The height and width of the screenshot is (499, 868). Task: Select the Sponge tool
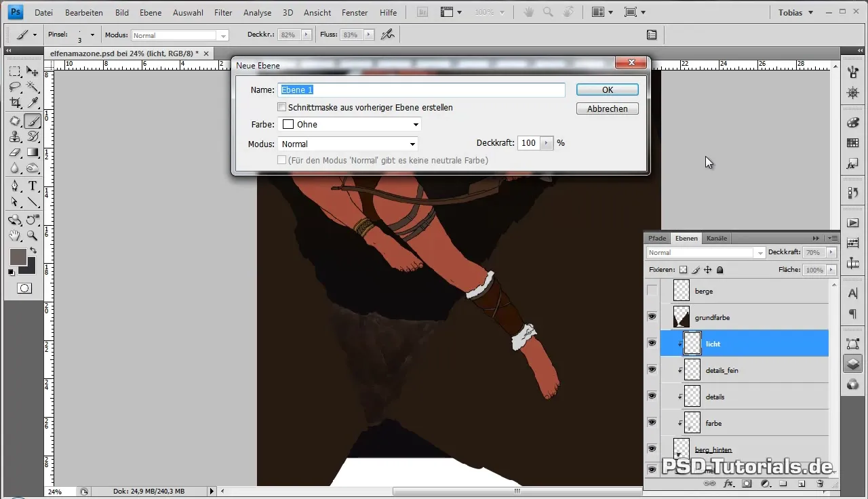[x=32, y=168]
